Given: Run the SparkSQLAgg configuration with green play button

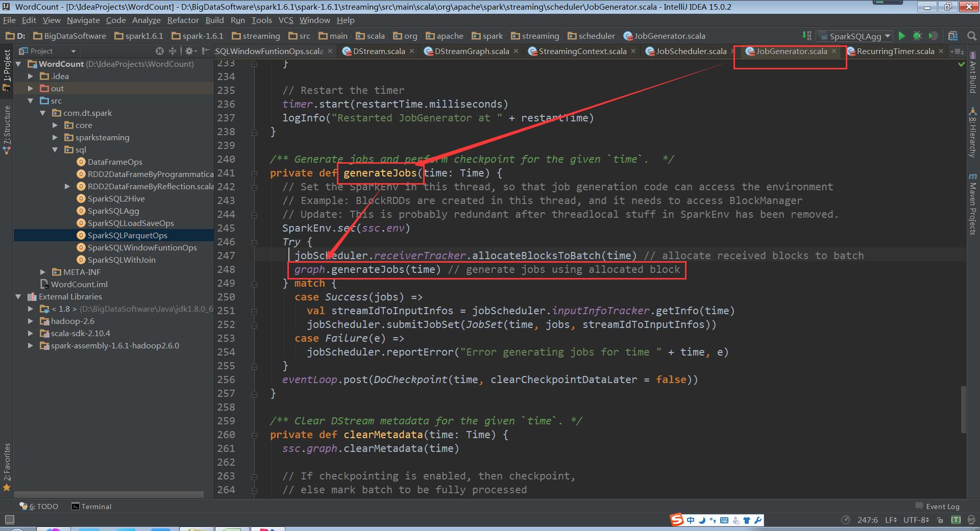Looking at the screenshot, I should 902,36.
